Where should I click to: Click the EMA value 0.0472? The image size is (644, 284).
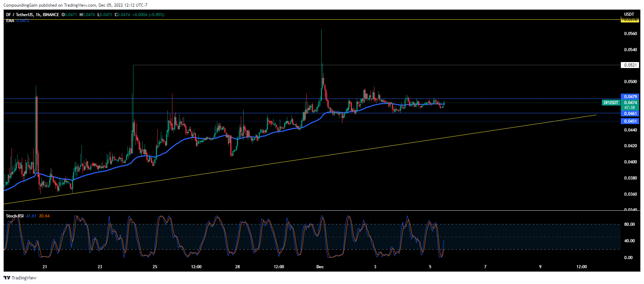[x=23, y=21]
